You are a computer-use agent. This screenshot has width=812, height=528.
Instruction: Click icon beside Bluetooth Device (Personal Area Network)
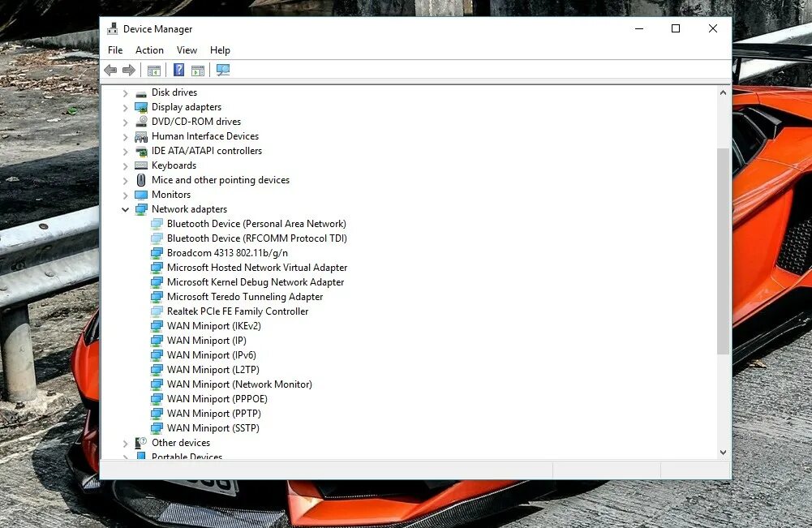pyautogui.click(x=157, y=224)
